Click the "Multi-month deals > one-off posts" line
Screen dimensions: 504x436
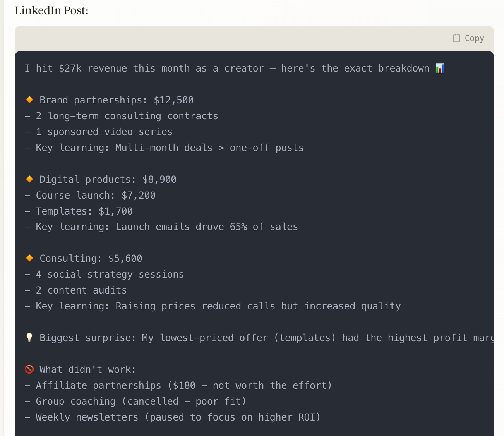[164, 148]
